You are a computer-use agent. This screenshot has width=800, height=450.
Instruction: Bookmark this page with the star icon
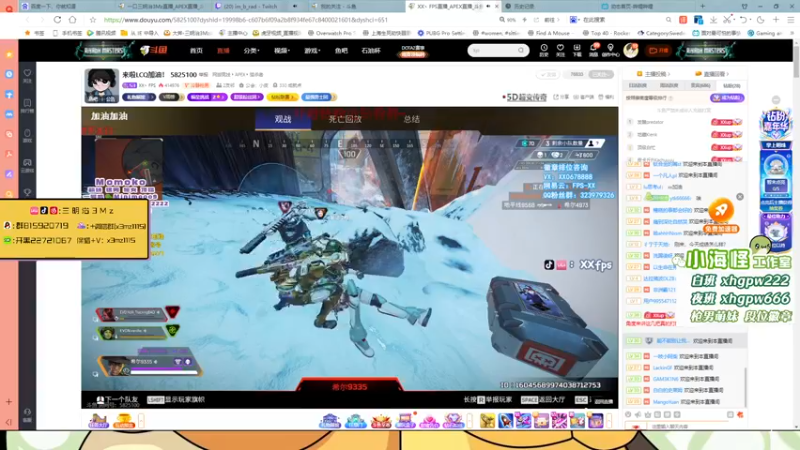(x=92, y=20)
